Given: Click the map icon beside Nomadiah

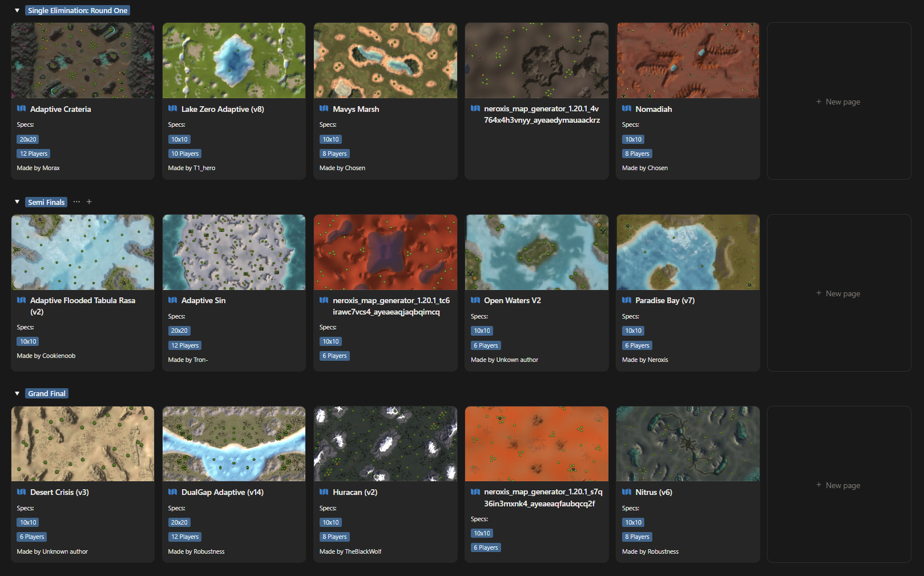Looking at the screenshot, I should point(627,108).
